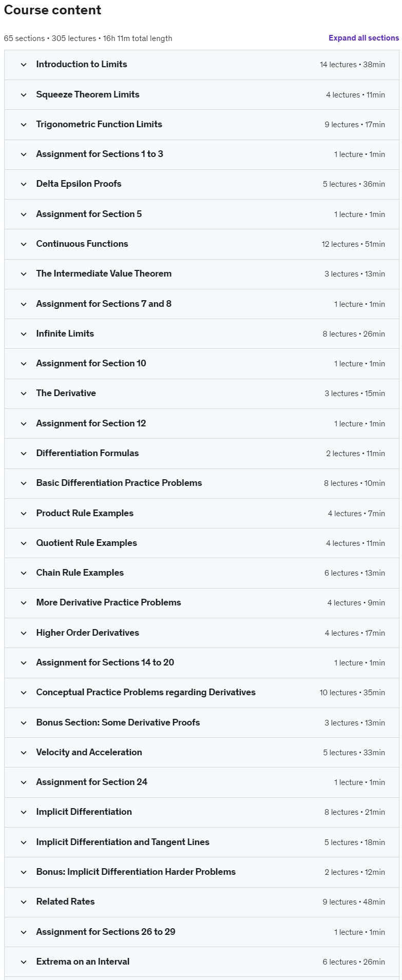Click chevron beside Squeeze Theorem Limits
Screen dimensions: 402x980
click(x=24, y=95)
